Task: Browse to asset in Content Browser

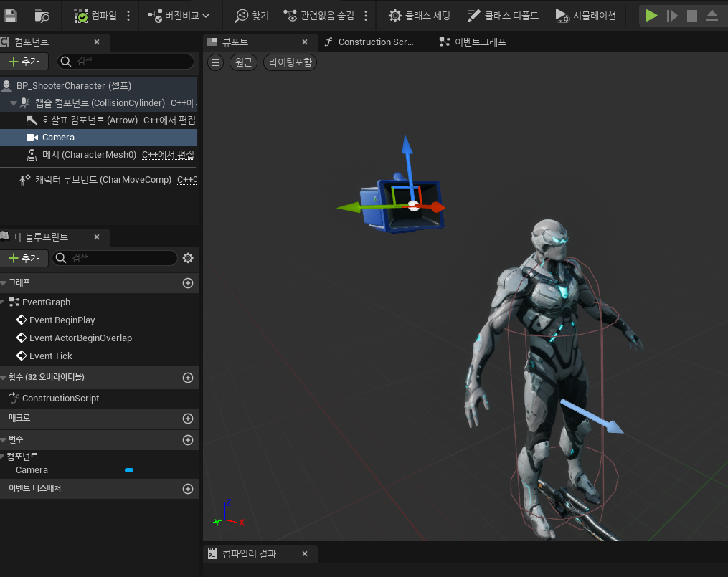Action: [x=42, y=16]
